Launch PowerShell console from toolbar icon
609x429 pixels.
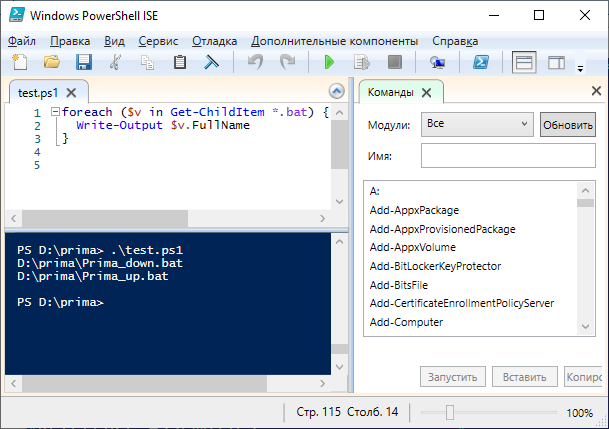coord(480,63)
